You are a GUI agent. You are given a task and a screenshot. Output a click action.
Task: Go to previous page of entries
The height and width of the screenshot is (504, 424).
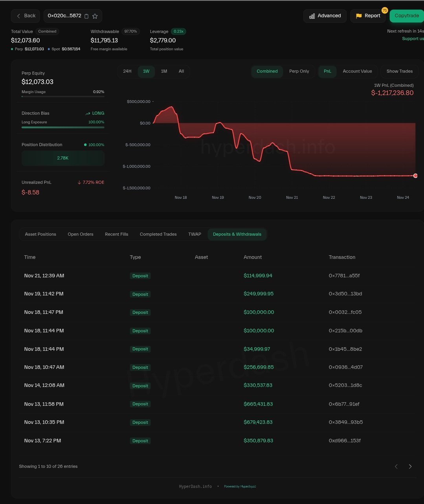coord(396,466)
